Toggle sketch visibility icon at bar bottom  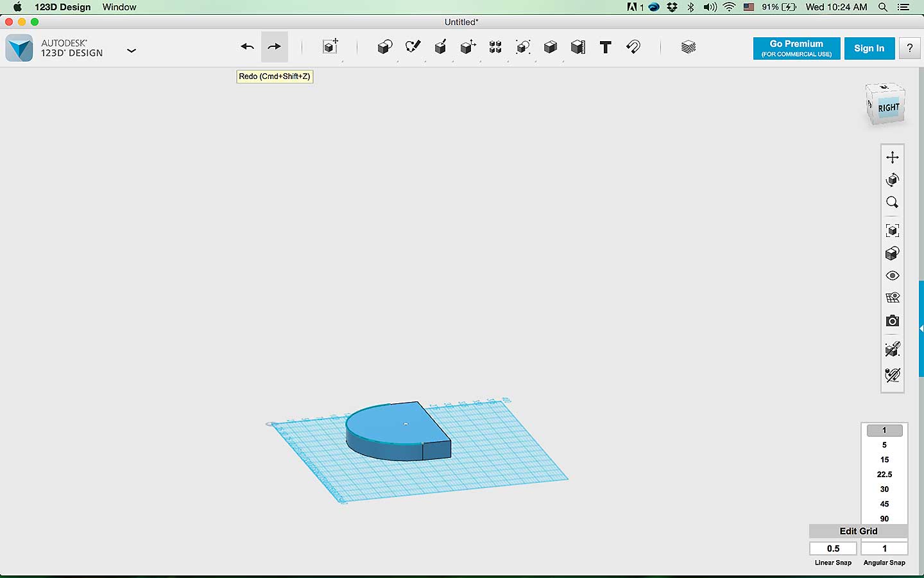(893, 374)
